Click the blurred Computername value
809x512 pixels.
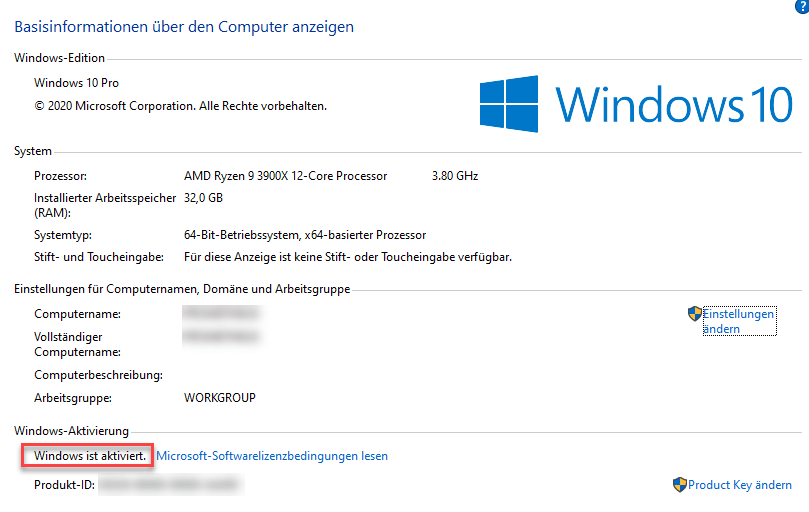coord(221,313)
